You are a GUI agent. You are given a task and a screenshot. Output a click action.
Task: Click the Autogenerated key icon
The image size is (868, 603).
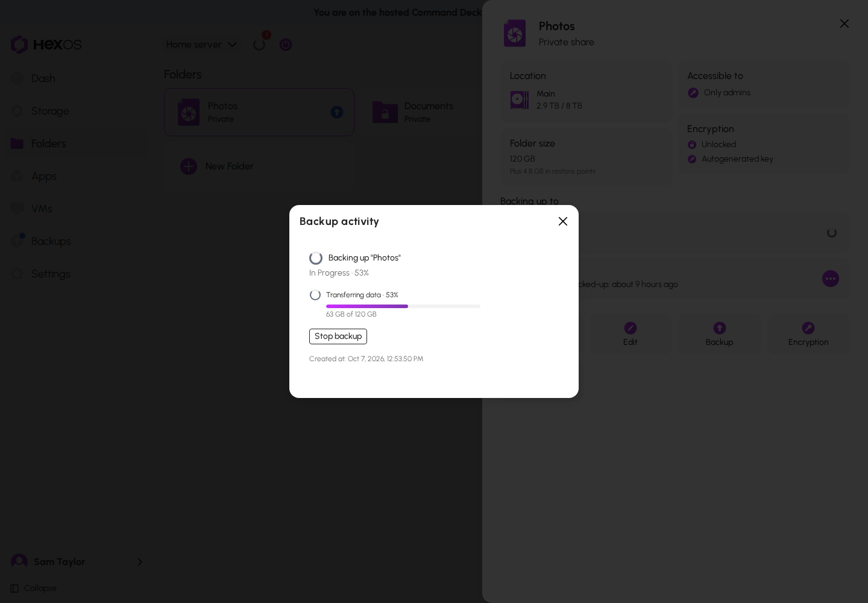coord(692,159)
